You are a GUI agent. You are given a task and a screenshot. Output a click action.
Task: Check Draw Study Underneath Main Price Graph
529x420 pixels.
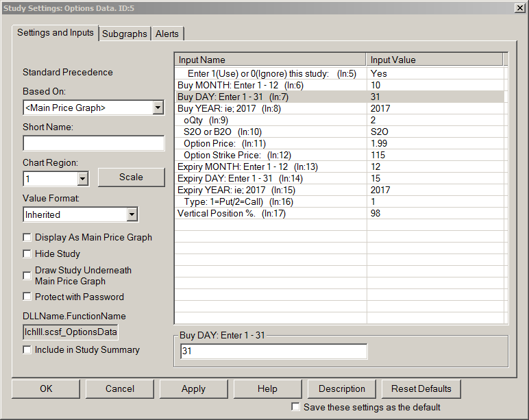[27, 275]
